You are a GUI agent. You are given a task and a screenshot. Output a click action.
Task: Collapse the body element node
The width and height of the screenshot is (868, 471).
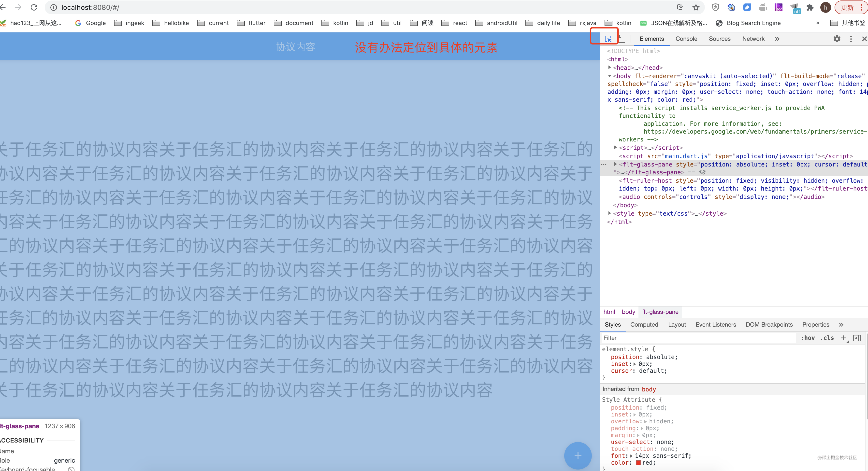click(x=609, y=76)
